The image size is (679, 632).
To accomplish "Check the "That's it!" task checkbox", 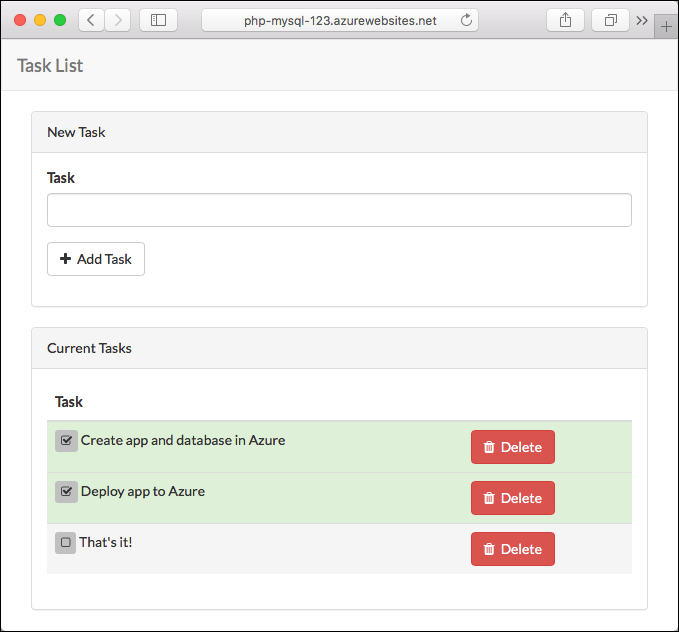I will click(x=65, y=542).
